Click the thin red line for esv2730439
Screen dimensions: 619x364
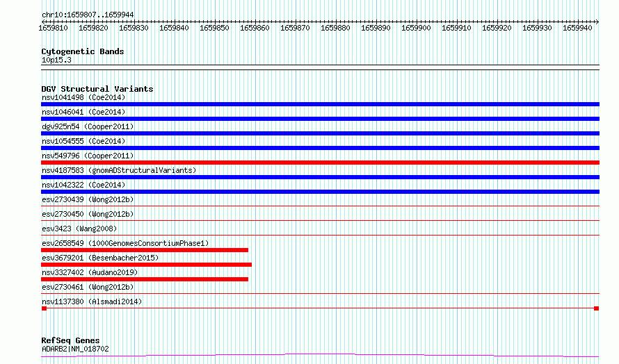pyautogui.click(x=320, y=206)
